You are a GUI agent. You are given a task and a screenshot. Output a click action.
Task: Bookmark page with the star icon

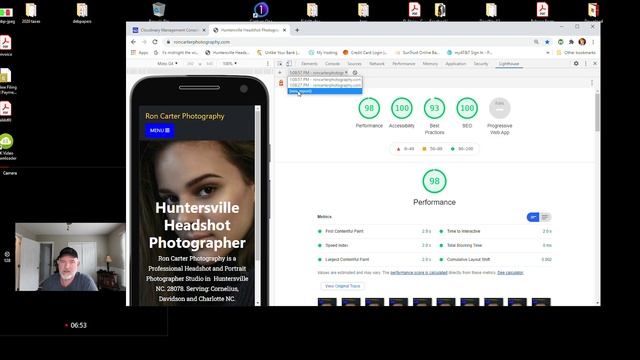point(547,42)
